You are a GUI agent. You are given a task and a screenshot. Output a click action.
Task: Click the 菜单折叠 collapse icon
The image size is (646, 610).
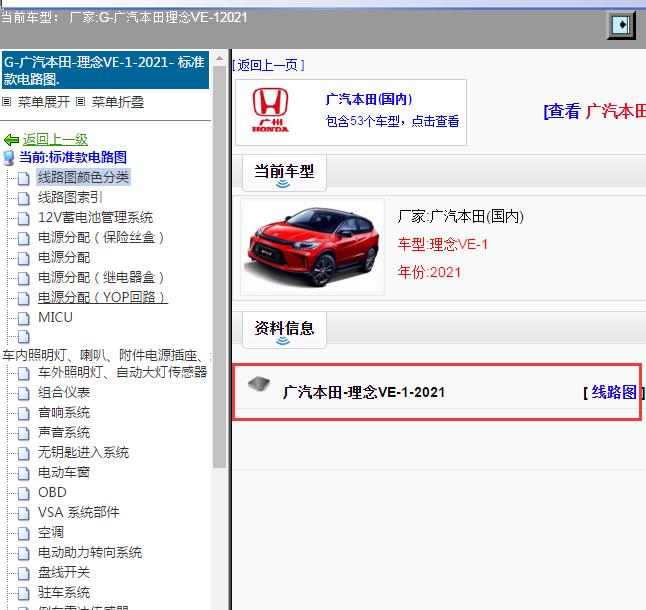point(81,101)
